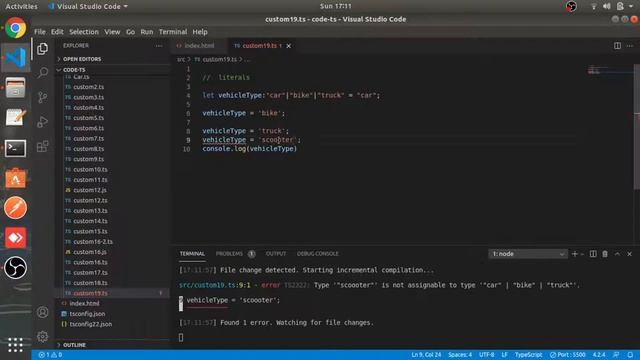Change encoding via UTF-8 in status bar
The image size is (640, 360).
pos(487,355)
